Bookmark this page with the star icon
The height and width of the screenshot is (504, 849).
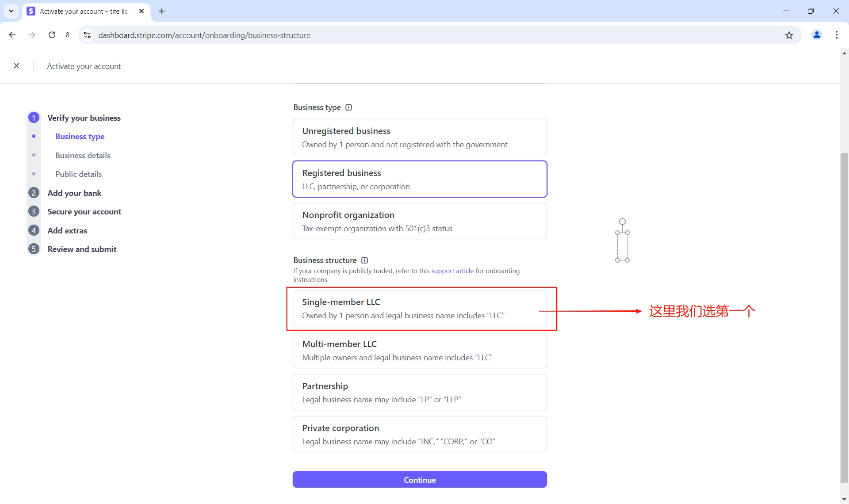coord(789,35)
